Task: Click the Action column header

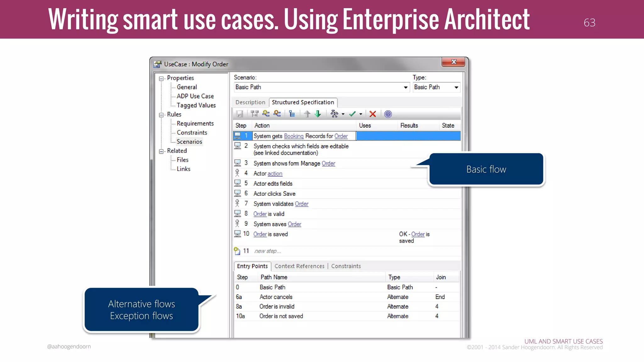Action: click(304, 126)
